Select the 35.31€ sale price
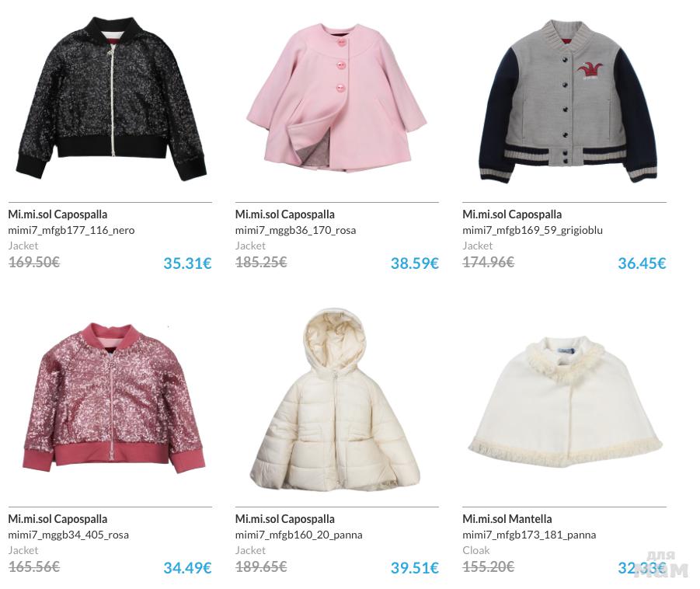The height and width of the screenshot is (589, 700). point(187,263)
